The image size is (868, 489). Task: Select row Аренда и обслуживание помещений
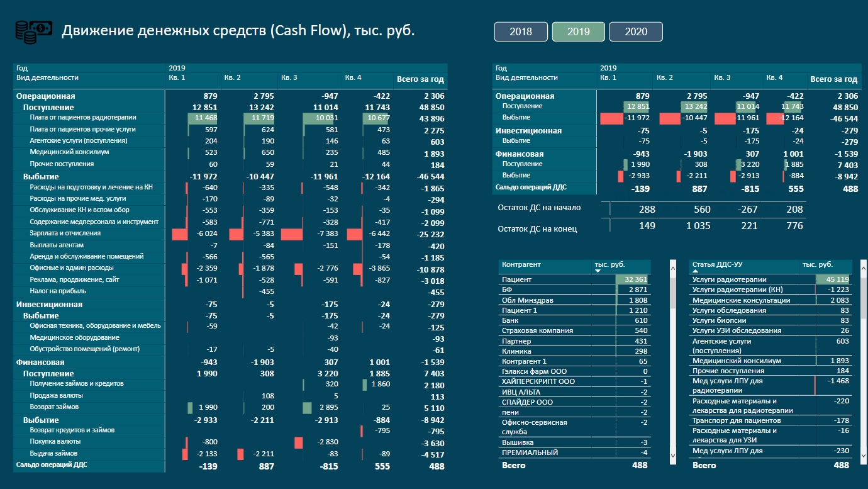pyautogui.click(x=230, y=257)
